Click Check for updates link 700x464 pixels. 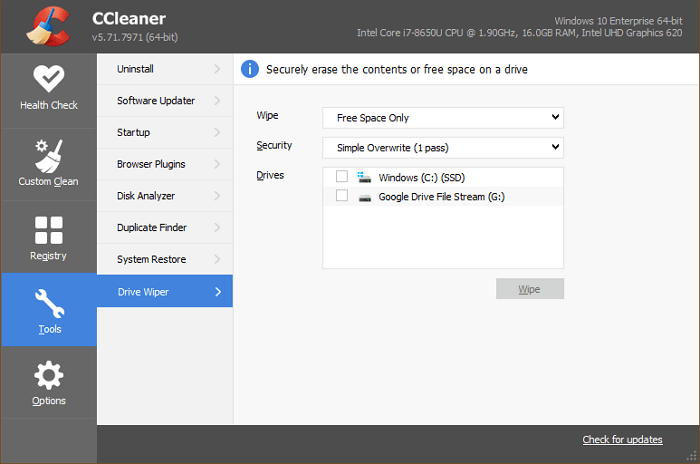tap(622, 439)
